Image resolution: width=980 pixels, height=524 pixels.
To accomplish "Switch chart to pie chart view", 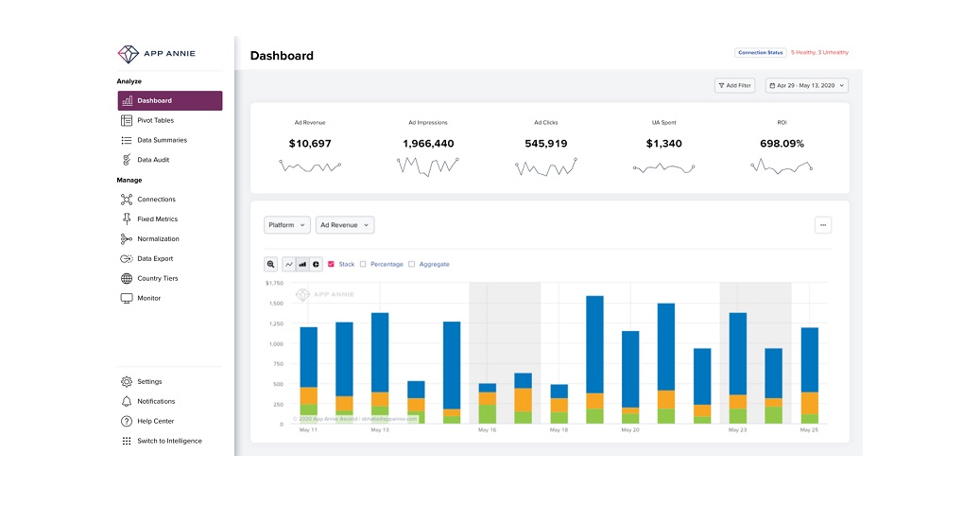I will pyautogui.click(x=316, y=265).
